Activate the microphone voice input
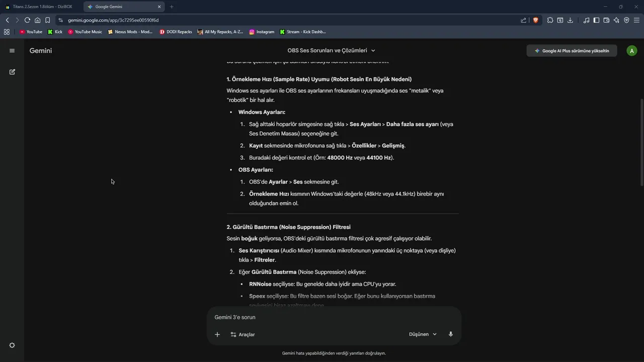The image size is (644, 362). (x=451, y=334)
